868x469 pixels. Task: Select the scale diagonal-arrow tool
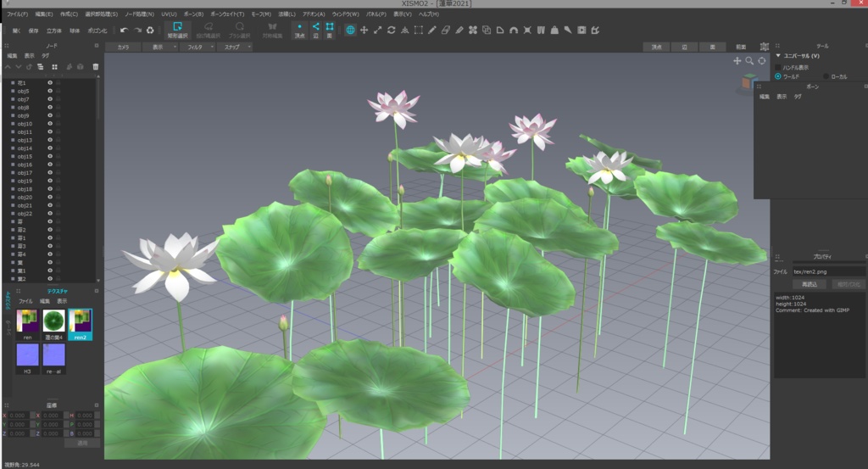point(377,30)
